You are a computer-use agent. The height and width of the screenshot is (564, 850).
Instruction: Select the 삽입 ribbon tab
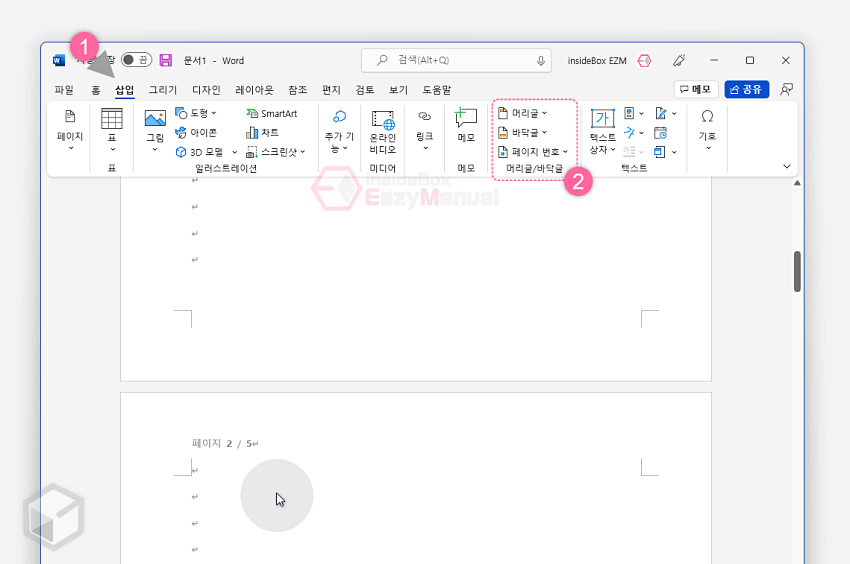(x=125, y=90)
